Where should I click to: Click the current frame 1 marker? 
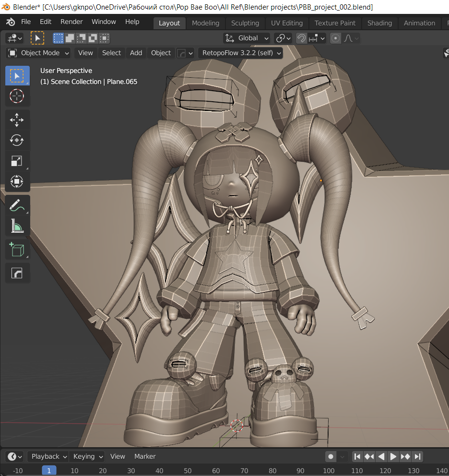pos(49,471)
